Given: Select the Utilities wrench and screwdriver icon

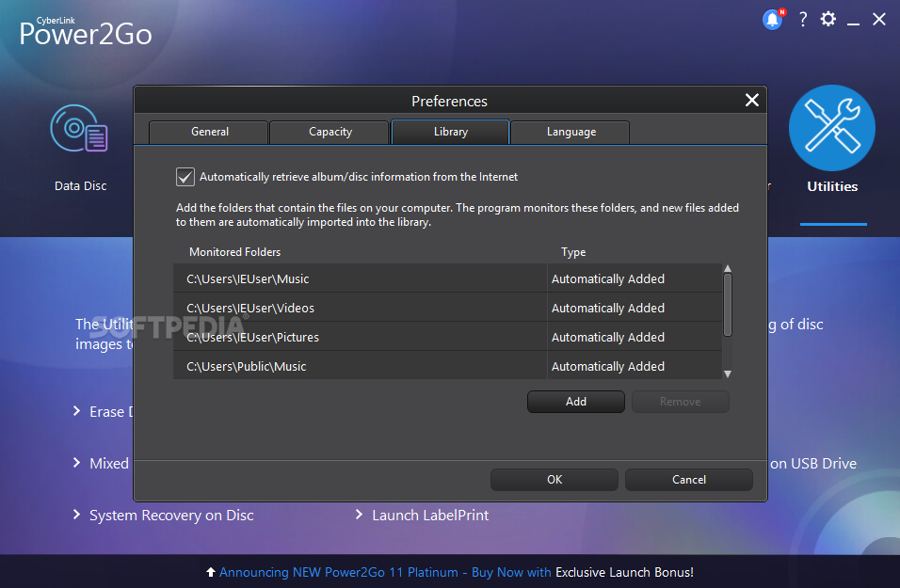Looking at the screenshot, I should (x=831, y=128).
